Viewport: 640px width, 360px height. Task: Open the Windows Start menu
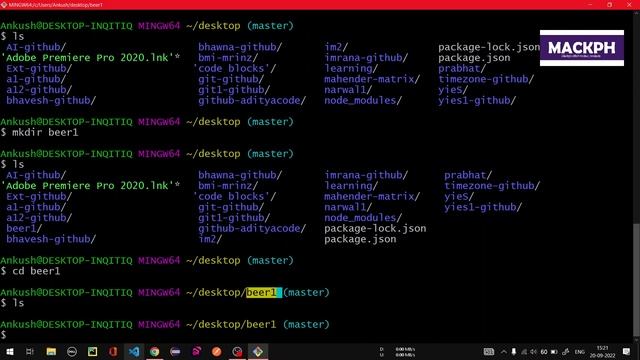click(9, 351)
